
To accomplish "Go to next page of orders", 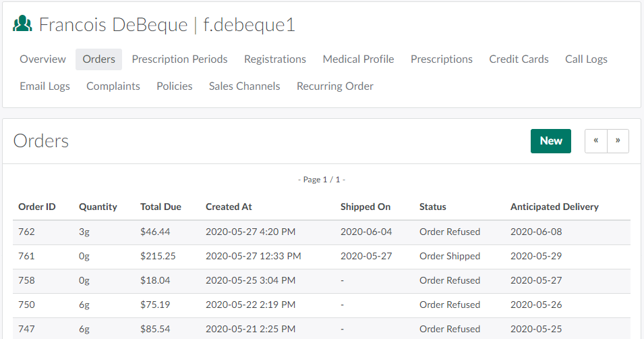I will coord(618,141).
